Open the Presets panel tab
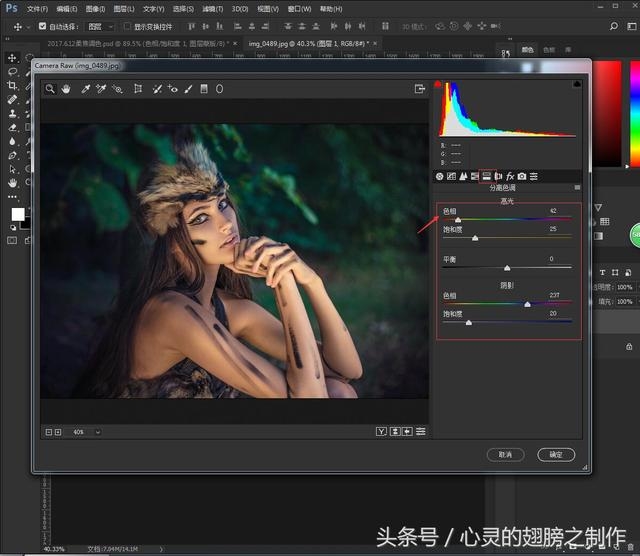The width and height of the screenshot is (640, 556). point(534,176)
